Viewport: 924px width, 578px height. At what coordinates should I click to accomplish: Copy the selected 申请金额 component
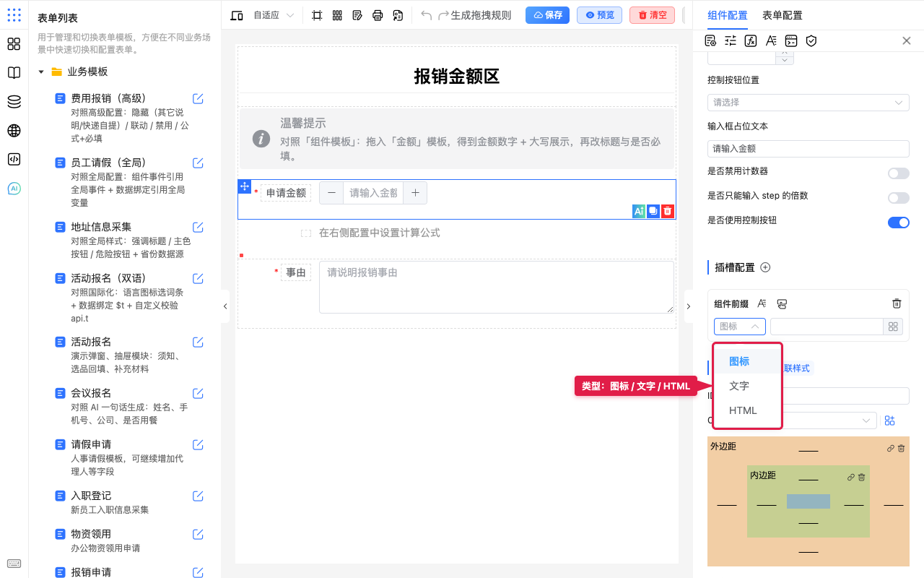point(653,211)
